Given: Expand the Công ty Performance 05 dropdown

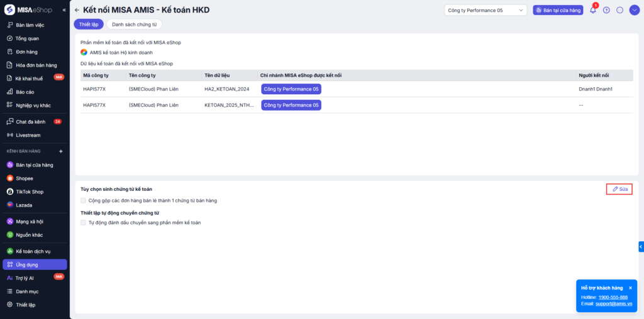Looking at the screenshot, I should [x=486, y=10].
